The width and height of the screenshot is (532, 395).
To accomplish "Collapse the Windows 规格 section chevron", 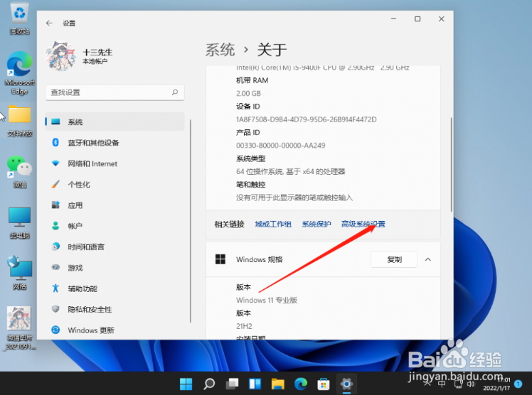I will coord(428,259).
